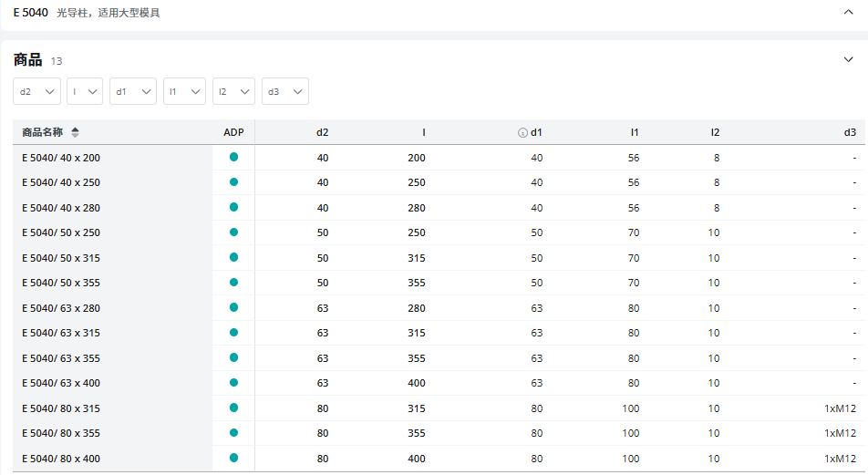The width and height of the screenshot is (868, 475).
Task: Click ADP dot for E 5040/ 80 x 400
Action: [233, 458]
